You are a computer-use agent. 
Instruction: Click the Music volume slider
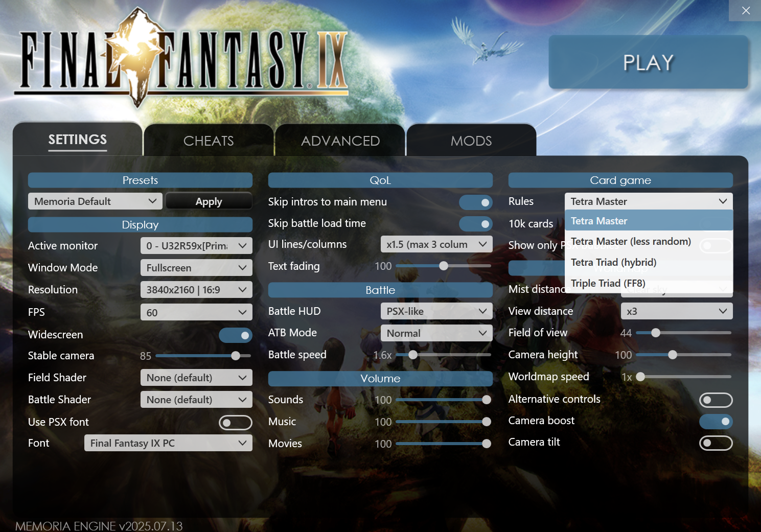point(443,422)
